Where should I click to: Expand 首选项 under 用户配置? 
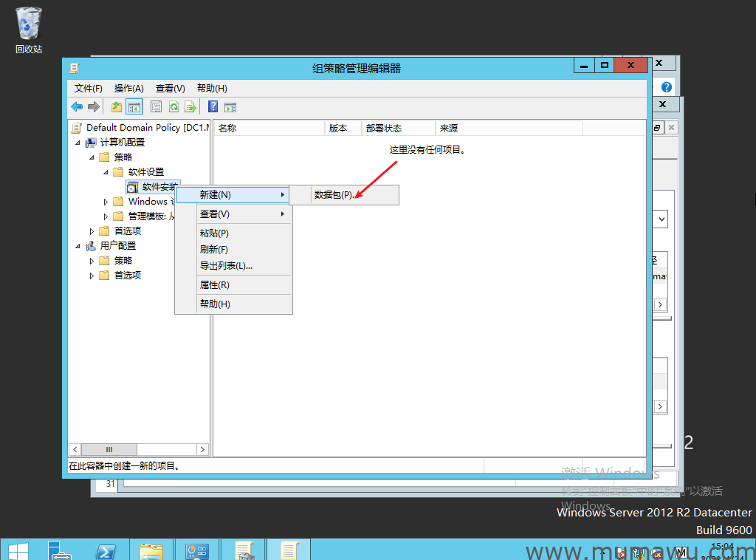click(92, 276)
